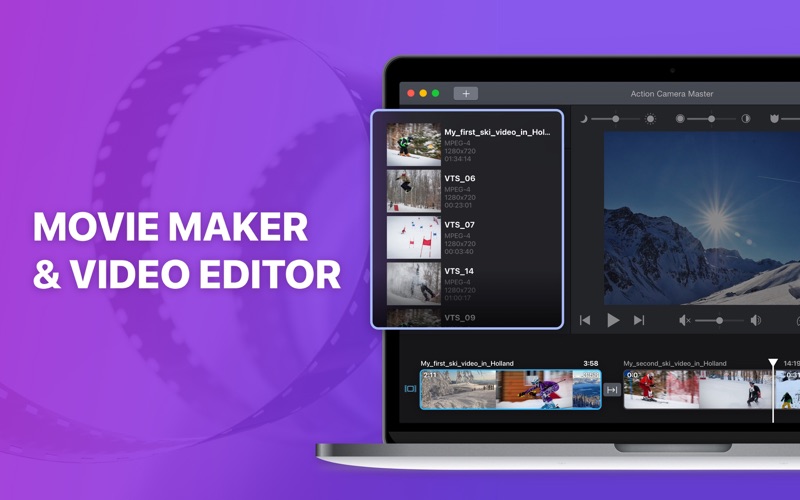
Task: Click the My_first_ski_video_in_Holland timeline label
Action: 467,363
